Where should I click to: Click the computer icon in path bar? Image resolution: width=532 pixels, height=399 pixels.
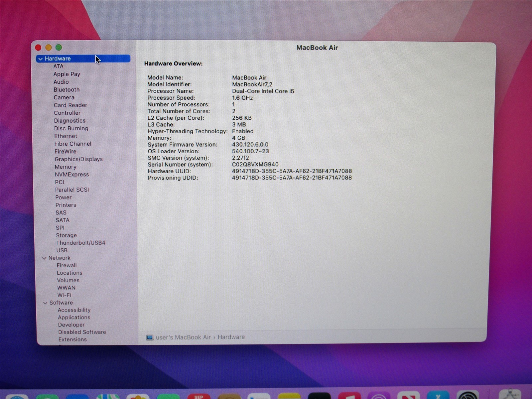point(150,337)
